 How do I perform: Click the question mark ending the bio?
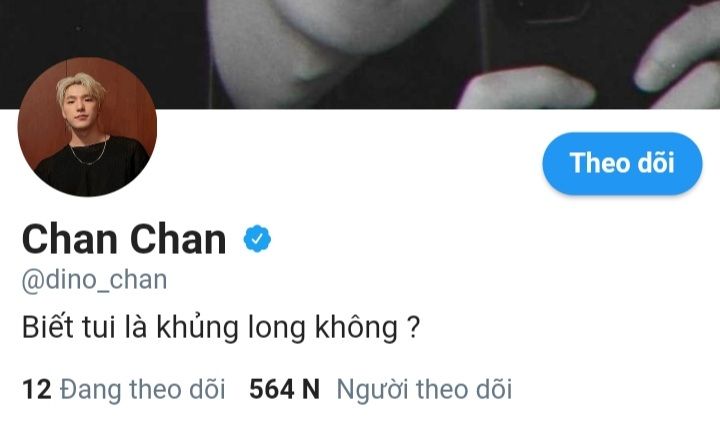413,328
